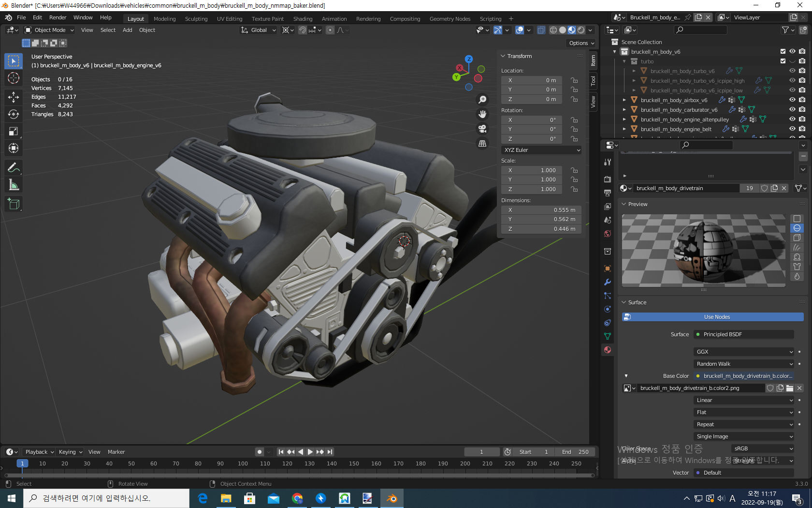Select the Scale tool in the viewport toolbar
812x508 pixels.
14,131
